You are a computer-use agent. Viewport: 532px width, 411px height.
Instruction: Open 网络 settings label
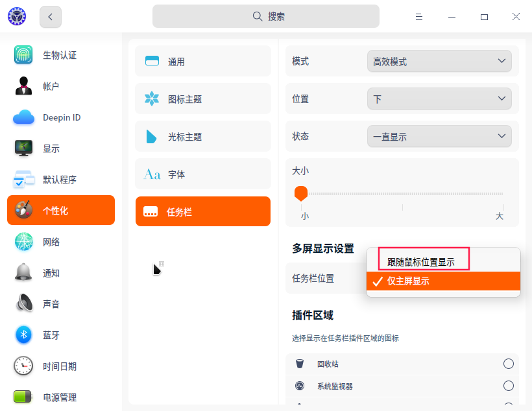(51, 242)
